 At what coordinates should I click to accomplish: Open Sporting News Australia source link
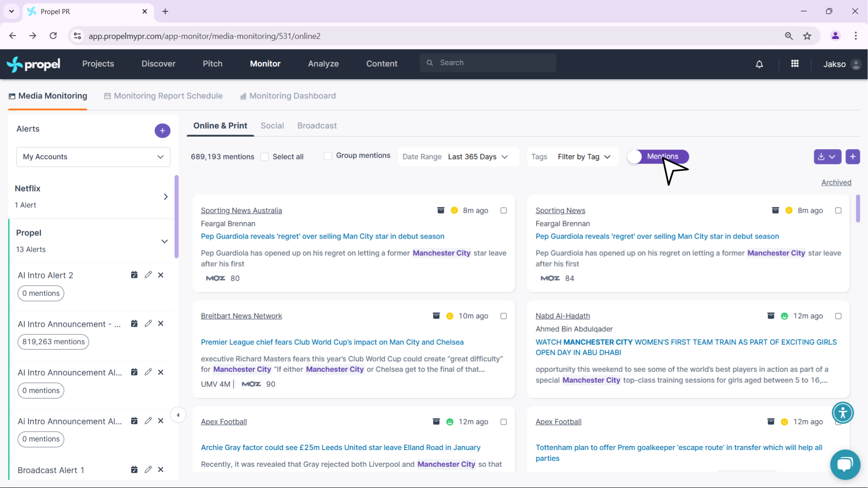click(241, 211)
